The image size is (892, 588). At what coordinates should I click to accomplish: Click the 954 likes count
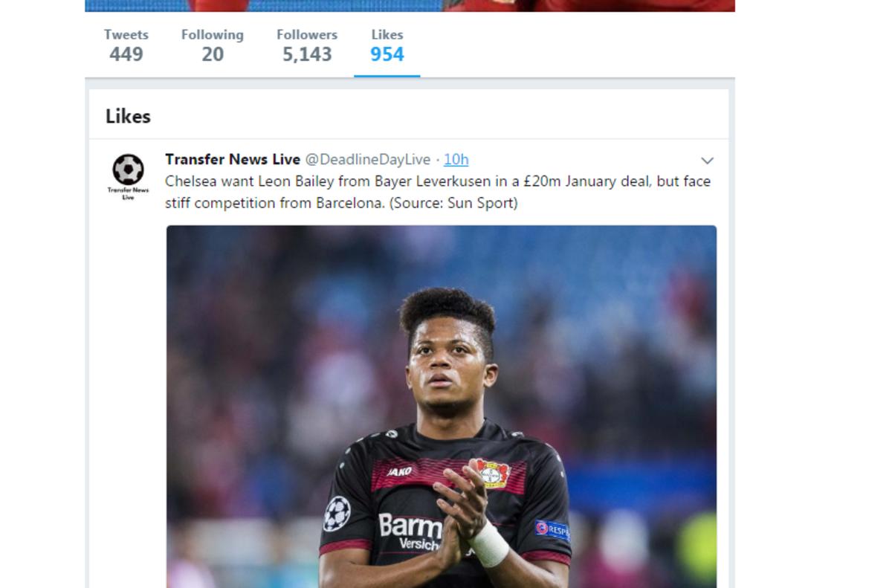point(387,54)
